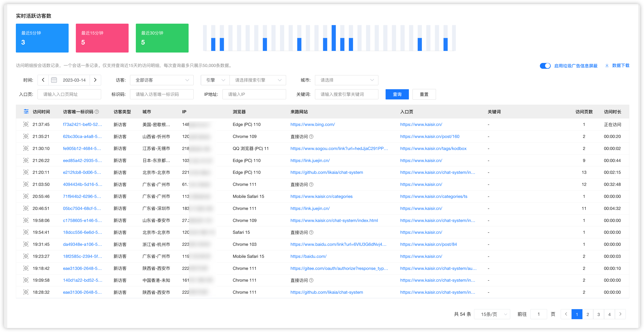Go to pagination page 3
The height and width of the screenshot is (332, 644).
tap(598, 314)
